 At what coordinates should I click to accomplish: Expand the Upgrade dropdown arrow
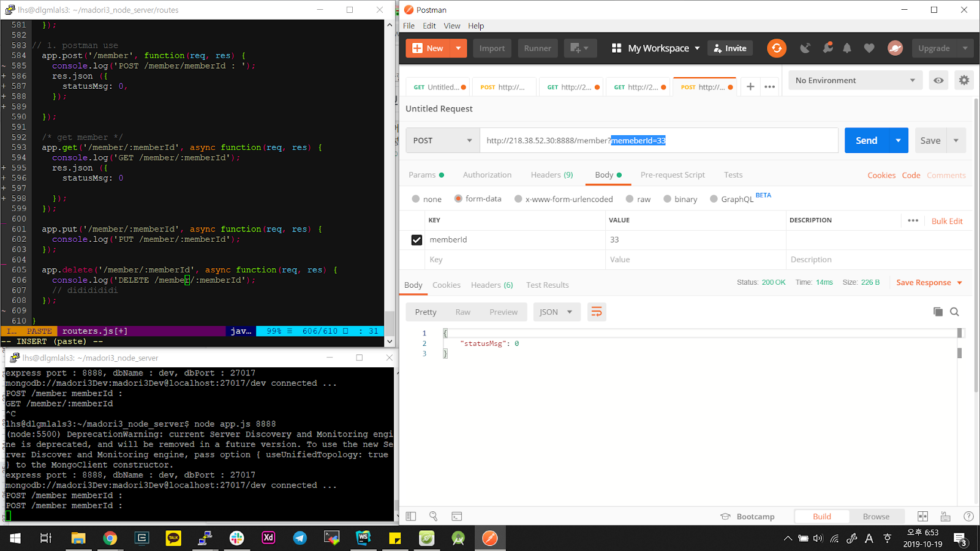tap(965, 48)
